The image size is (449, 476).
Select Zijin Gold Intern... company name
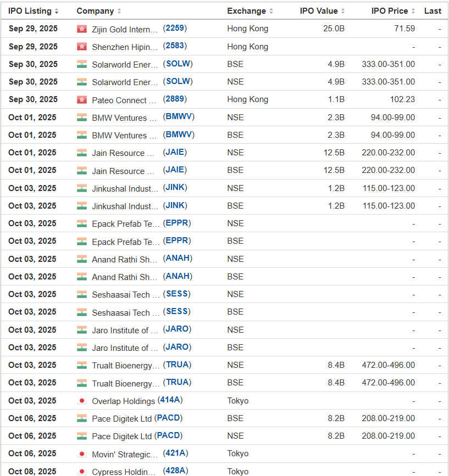pyautogui.click(x=125, y=30)
